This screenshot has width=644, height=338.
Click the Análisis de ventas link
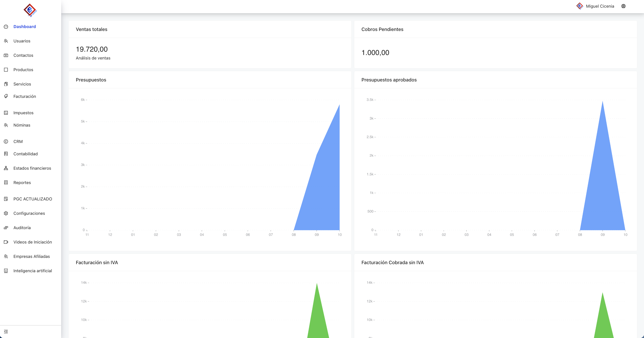(x=93, y=58)
